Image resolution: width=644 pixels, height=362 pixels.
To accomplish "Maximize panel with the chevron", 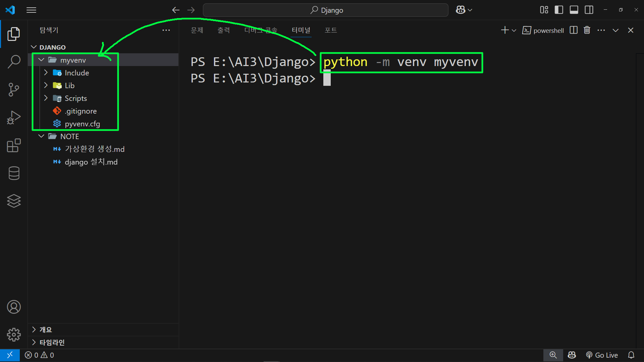I will point(615,30).
